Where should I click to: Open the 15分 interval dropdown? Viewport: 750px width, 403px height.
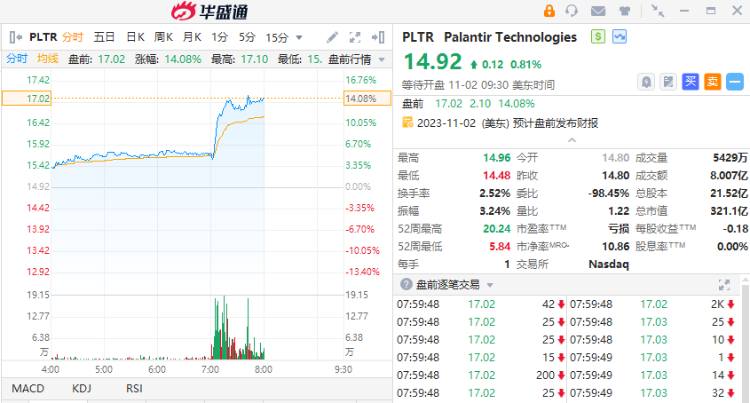pos(283,37)
